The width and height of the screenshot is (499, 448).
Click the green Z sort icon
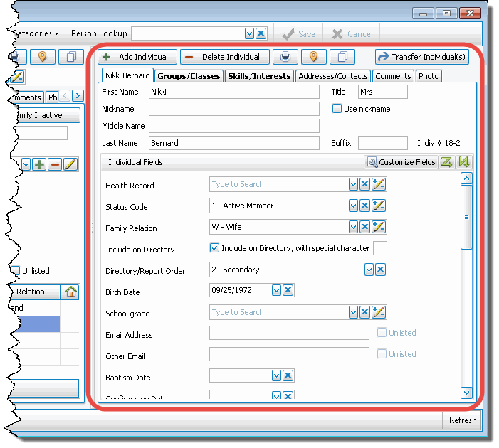(x=446, y=162)
